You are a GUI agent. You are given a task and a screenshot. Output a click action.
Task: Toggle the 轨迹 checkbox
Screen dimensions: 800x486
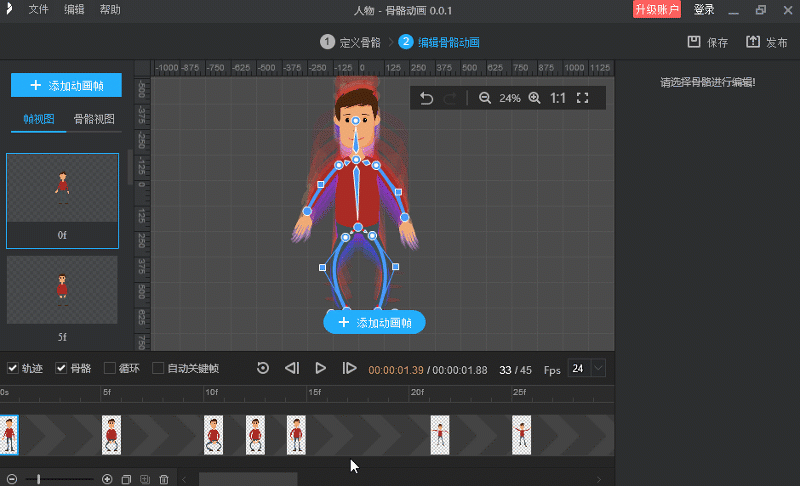(x=13, y=368)
